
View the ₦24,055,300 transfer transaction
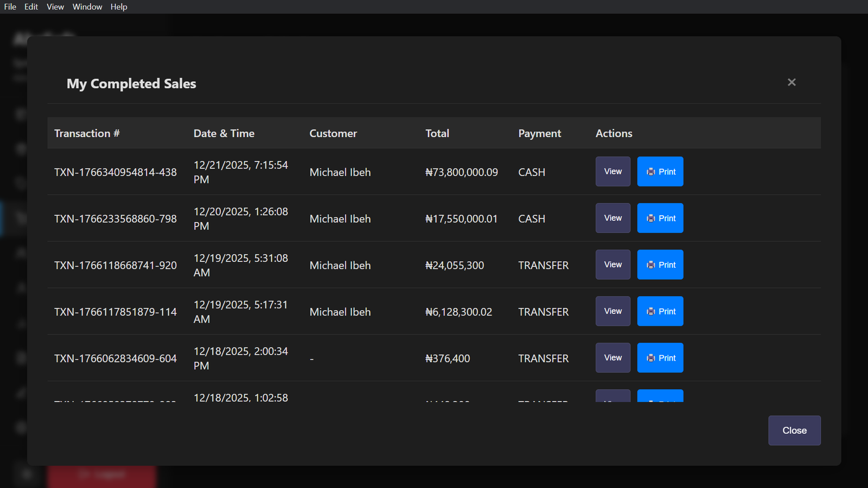pyautogui.click(x=612, y=265)
